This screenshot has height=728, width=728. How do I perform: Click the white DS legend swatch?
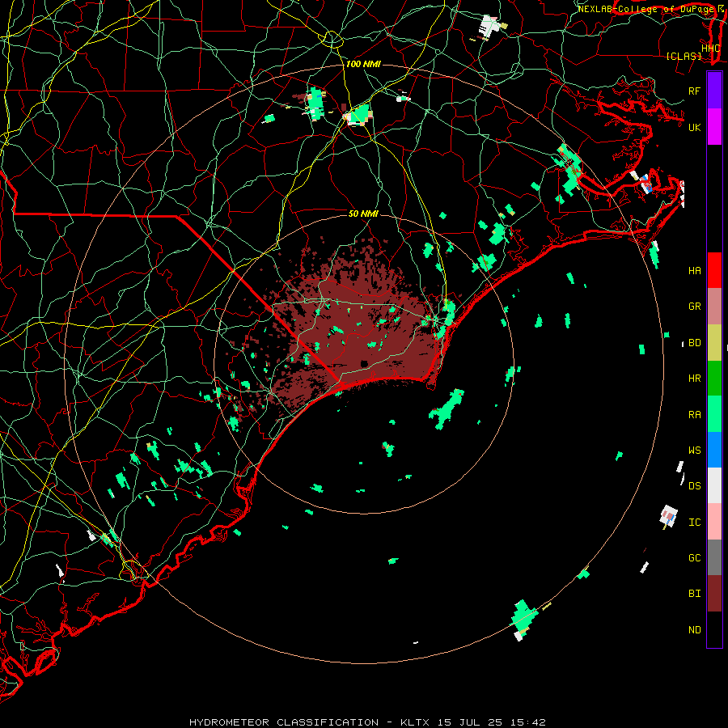[714, 485]
